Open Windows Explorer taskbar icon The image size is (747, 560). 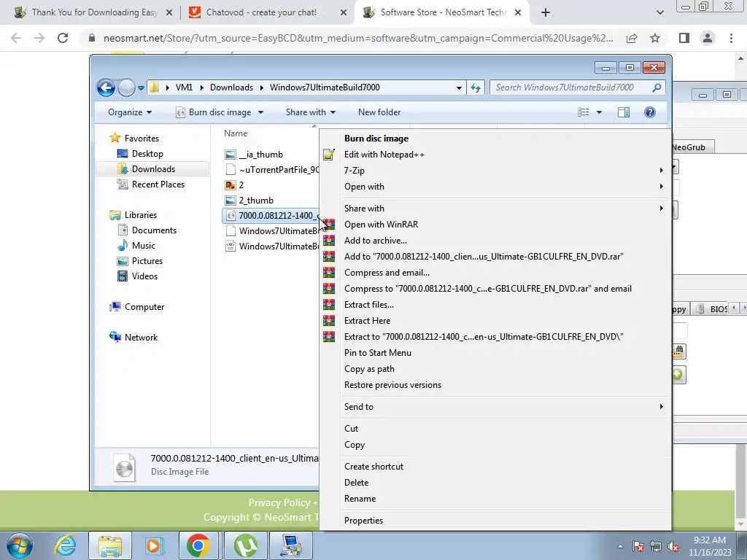[110, 545]
